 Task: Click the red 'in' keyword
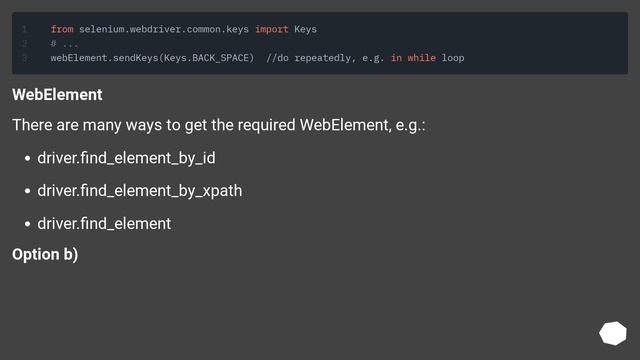(x=396, y=58)
